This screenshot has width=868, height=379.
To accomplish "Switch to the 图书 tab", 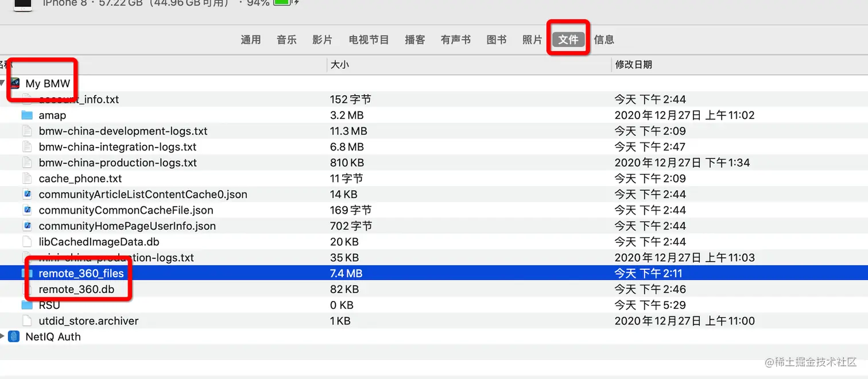I will point(497,40).
